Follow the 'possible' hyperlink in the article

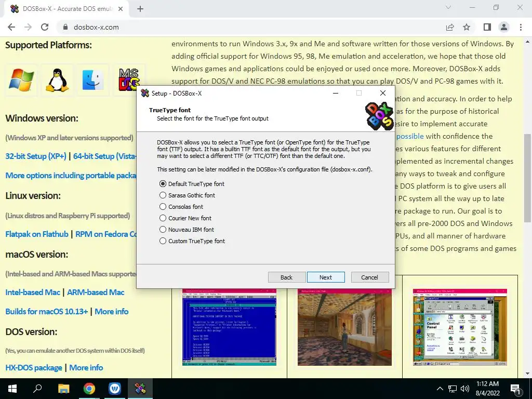(x=410, y=137)
